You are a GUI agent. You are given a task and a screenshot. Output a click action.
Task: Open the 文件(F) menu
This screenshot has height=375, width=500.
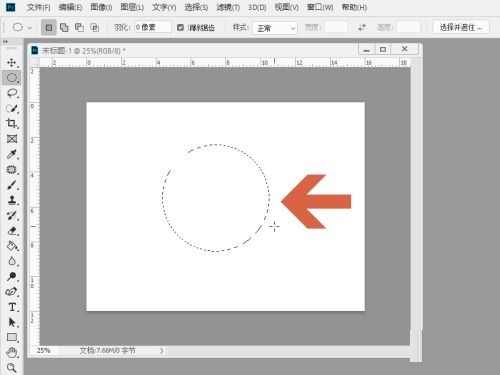click(38, 7)
